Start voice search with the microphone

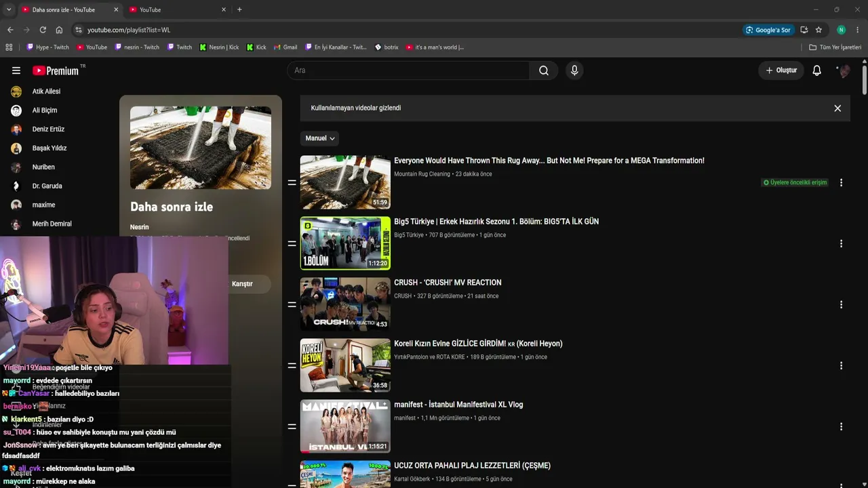pos(574,70)
